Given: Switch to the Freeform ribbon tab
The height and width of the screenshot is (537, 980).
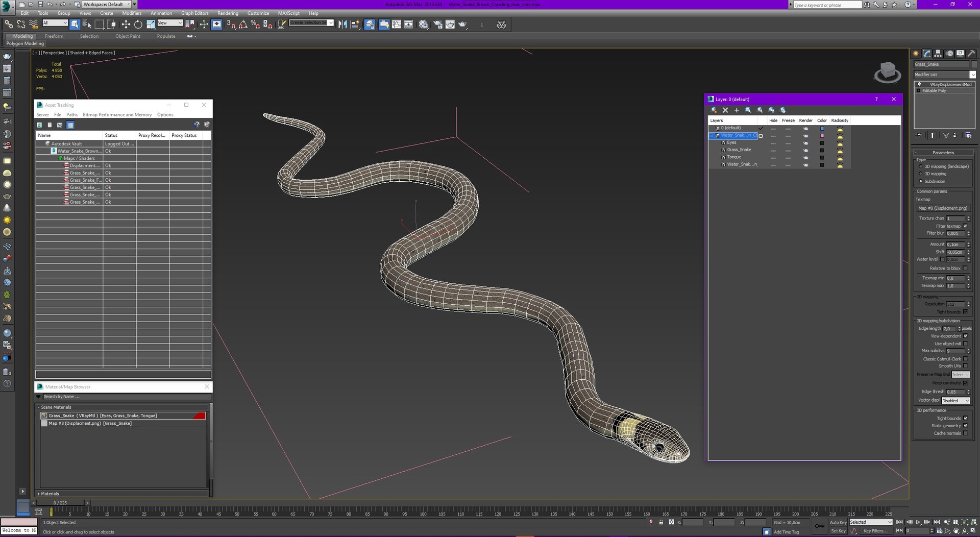Looking at the screenshot, I should (x=54, y=36).
